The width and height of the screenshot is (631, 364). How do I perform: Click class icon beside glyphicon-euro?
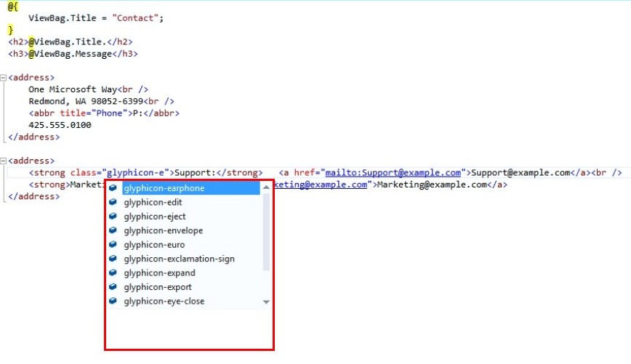coord(113,244)
